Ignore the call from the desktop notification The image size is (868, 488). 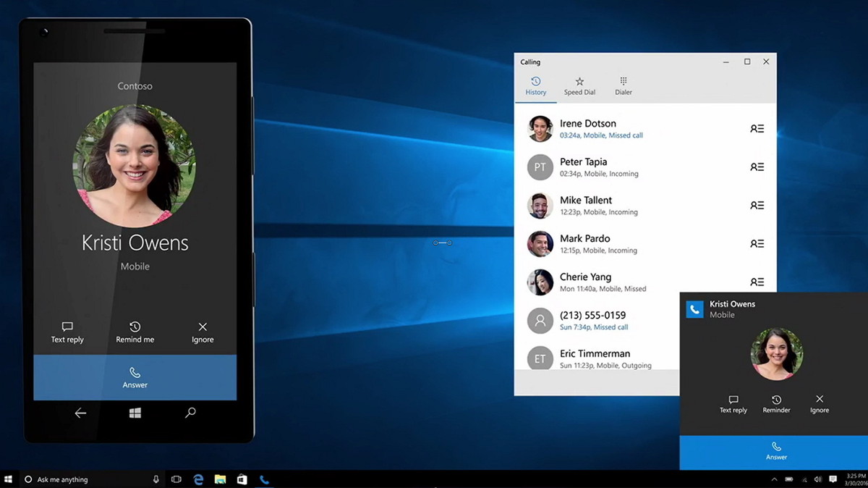819,404
